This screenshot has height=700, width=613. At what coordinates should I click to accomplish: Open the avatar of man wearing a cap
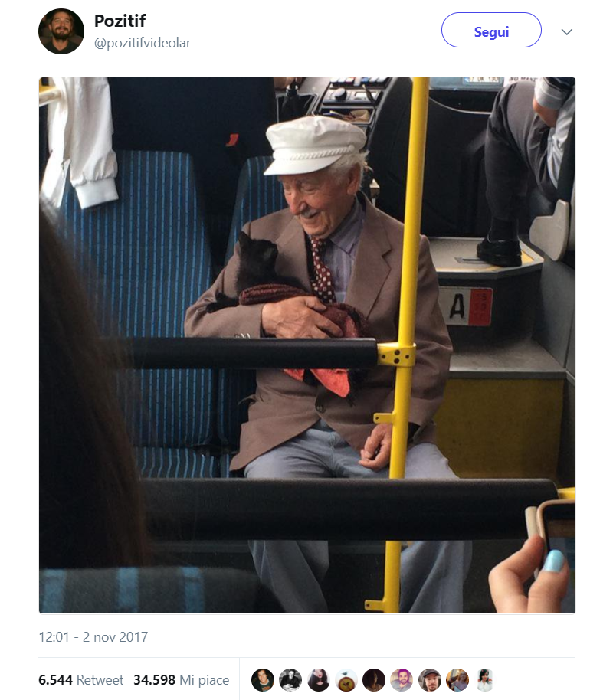[x=430, y=680]
